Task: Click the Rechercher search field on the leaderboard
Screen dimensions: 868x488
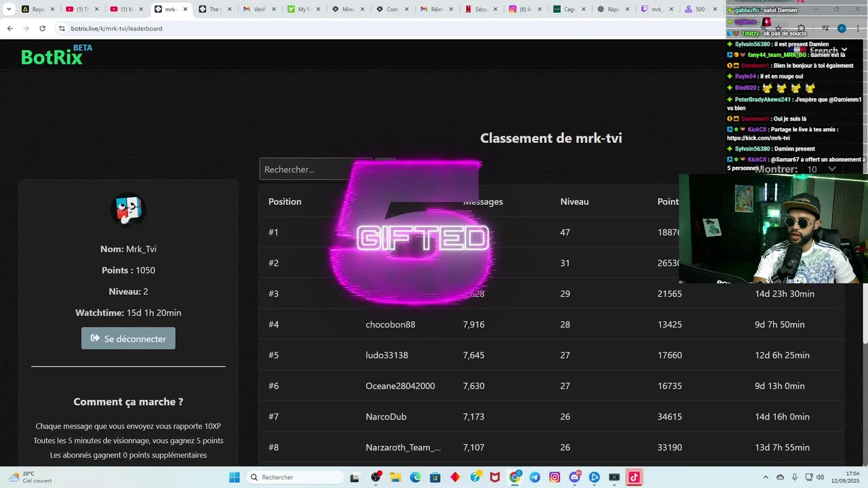Action: coord(315,169)
